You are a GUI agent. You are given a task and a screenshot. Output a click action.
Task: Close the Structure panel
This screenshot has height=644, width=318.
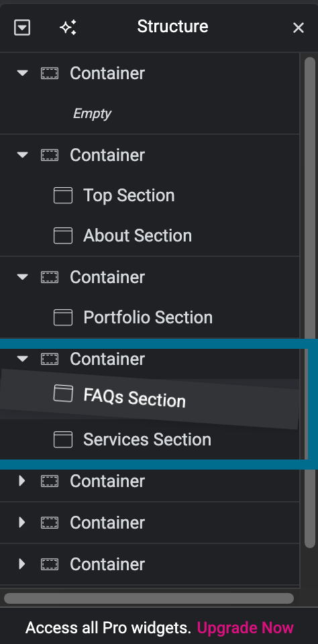point(299,28)
